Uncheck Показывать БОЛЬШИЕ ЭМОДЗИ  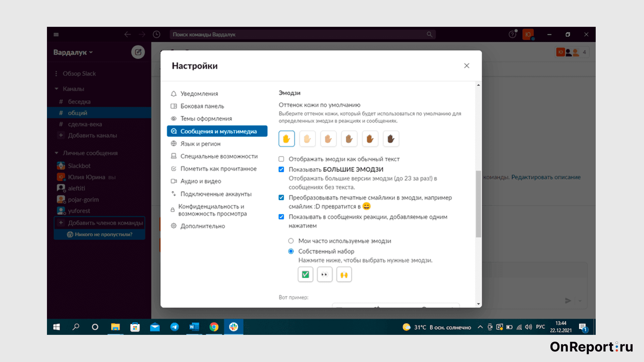coord(281,170)
